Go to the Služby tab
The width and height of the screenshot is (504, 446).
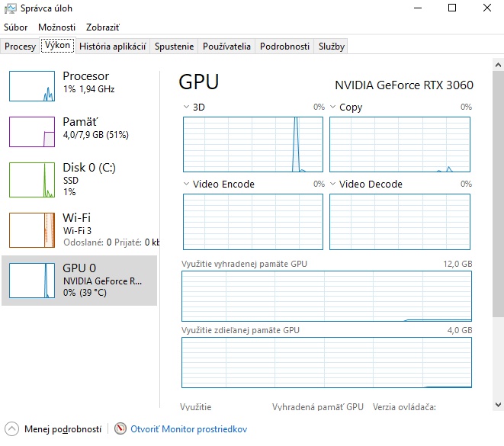[332, 47]
